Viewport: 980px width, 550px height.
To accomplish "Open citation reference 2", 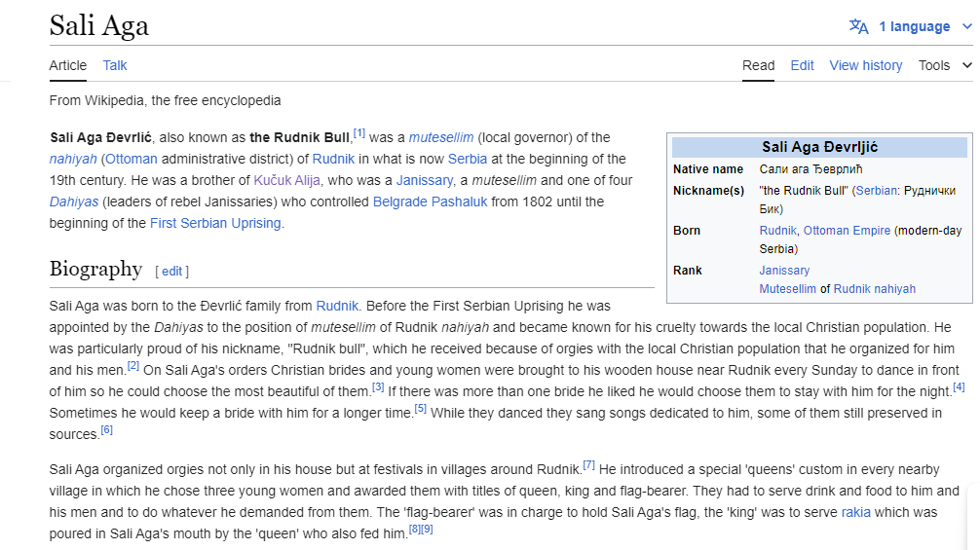I will coord(133,365).
